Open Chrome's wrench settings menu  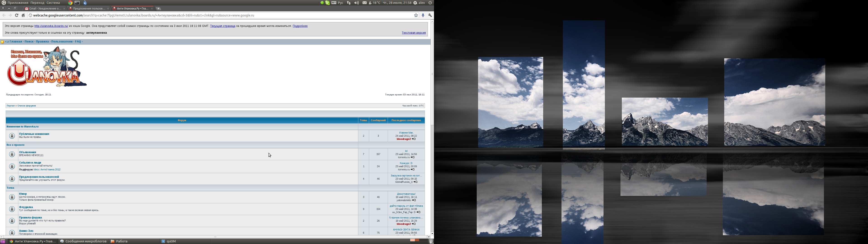(x=430, y=15)
